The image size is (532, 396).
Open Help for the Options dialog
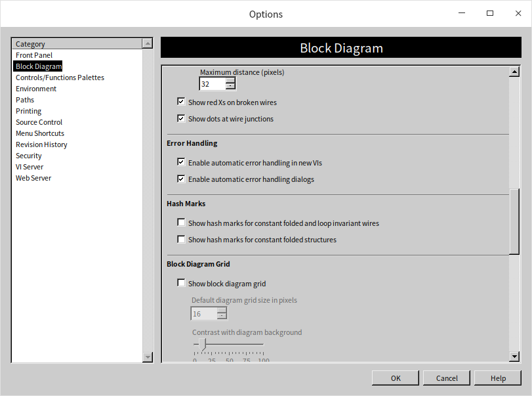pos(498,378)
